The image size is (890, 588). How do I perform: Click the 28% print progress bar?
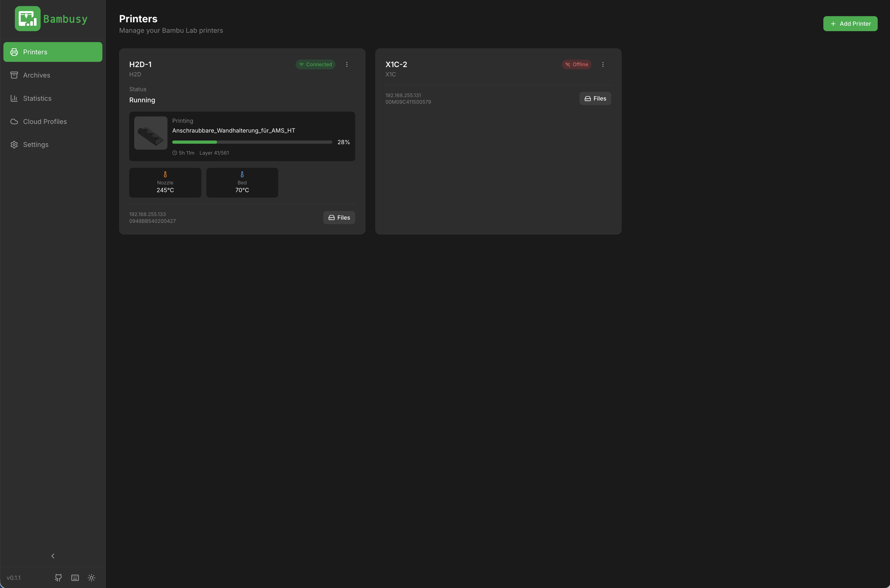tap(252, 142)
